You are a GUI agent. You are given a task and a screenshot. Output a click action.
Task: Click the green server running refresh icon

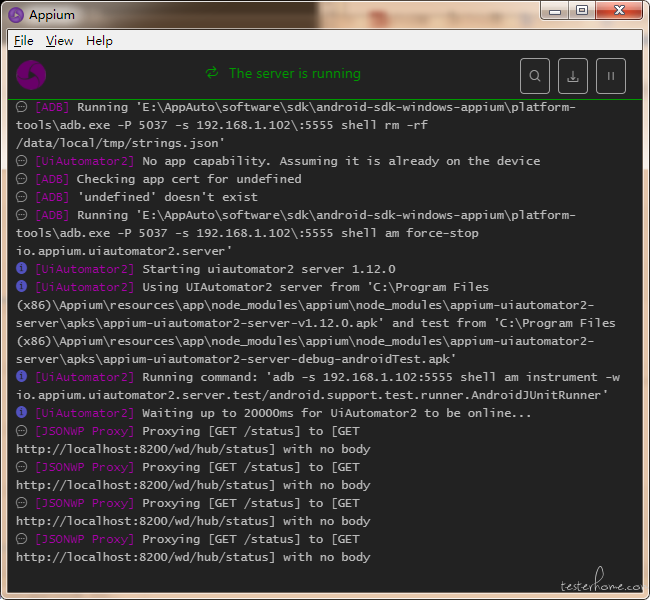pyautogui.click(x=212, y=73)
